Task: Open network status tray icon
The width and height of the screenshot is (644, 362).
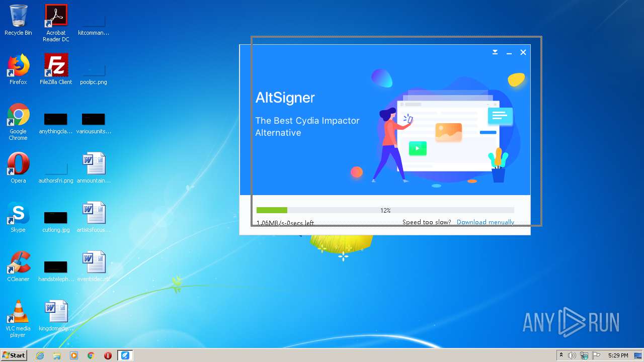Action: 584,355
